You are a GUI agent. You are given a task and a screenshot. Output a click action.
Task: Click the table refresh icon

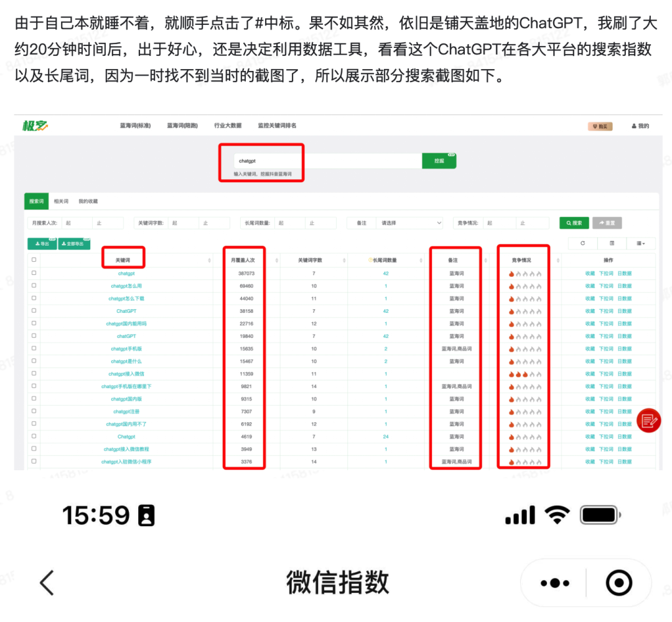point(582,243)
